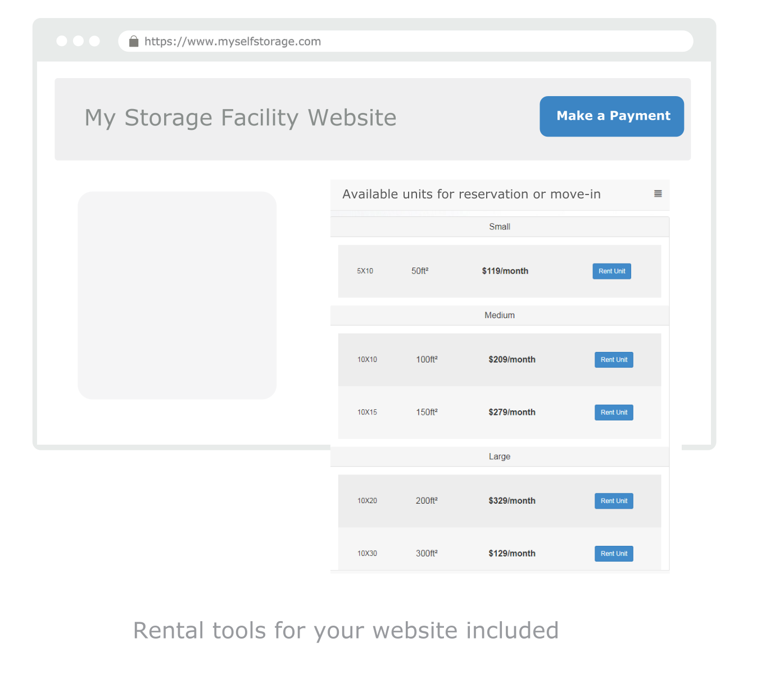
Task: Rent the 5X10 small unit
Action: 611,271
